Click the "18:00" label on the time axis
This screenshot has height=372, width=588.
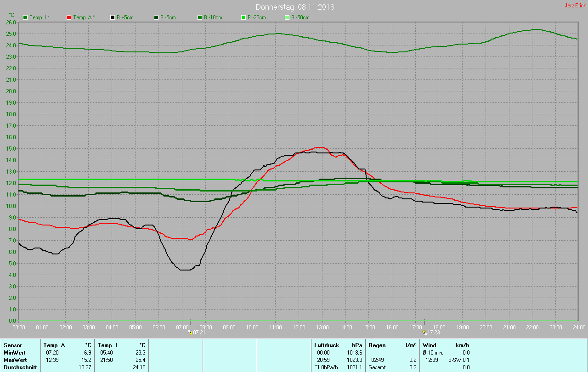coord(439,327)
